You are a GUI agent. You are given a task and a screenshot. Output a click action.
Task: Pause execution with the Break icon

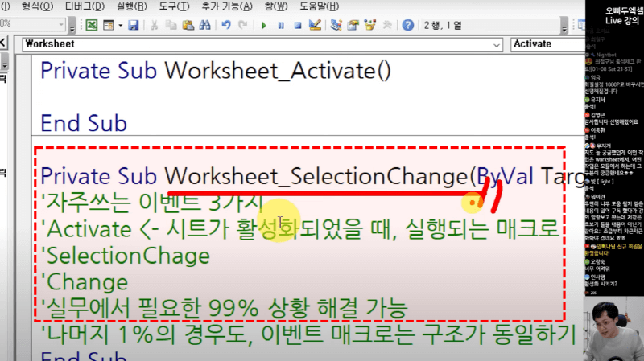281,26
